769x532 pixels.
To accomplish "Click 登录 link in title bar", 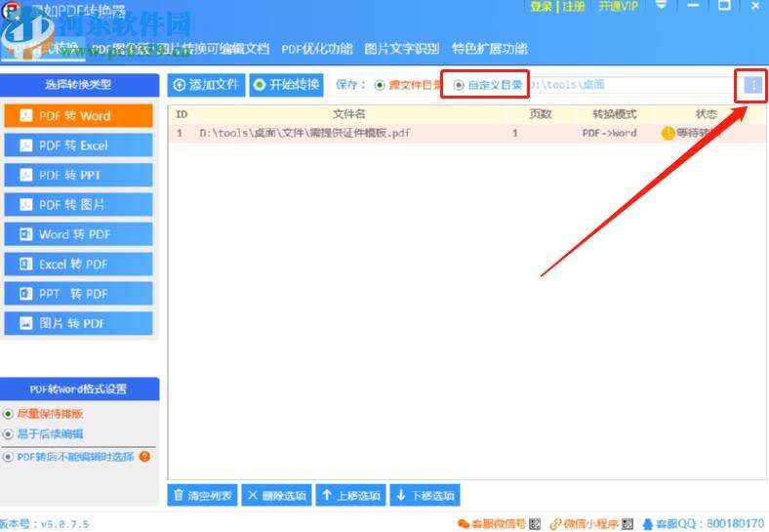I will (541, 7).
